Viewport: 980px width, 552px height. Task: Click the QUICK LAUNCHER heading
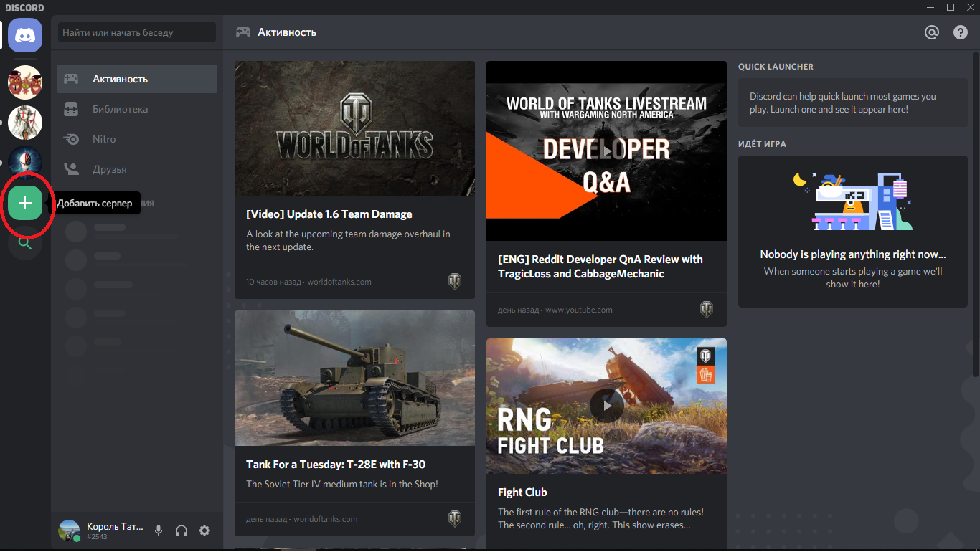pyautogui.click(x=776, y=67)
